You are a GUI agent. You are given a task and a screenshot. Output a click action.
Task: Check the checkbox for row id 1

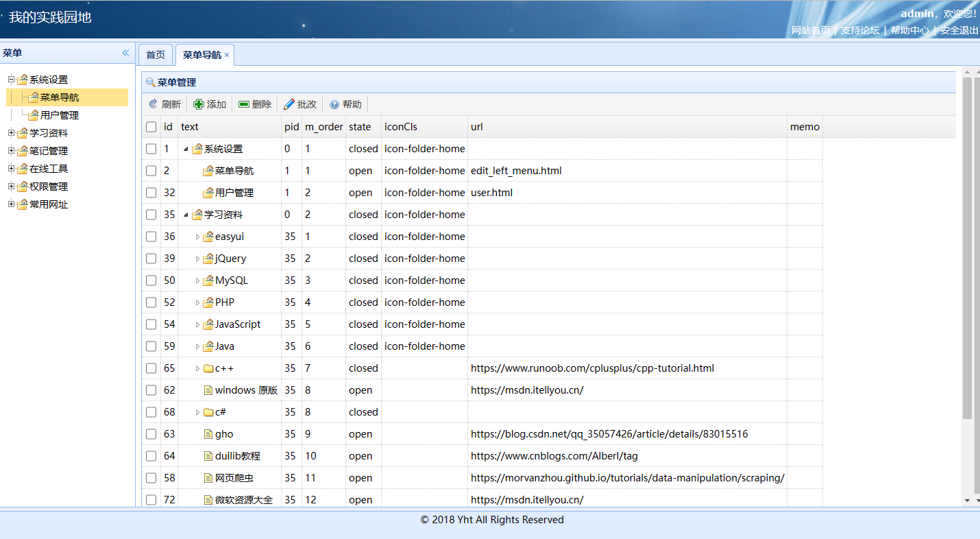coord(151,149)
